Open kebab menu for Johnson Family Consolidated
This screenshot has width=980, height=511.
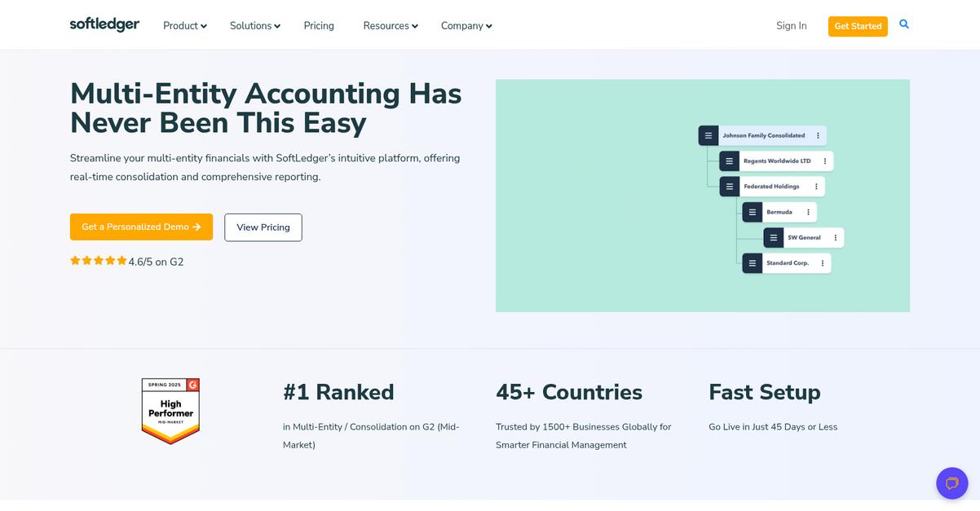pos(818,135)
